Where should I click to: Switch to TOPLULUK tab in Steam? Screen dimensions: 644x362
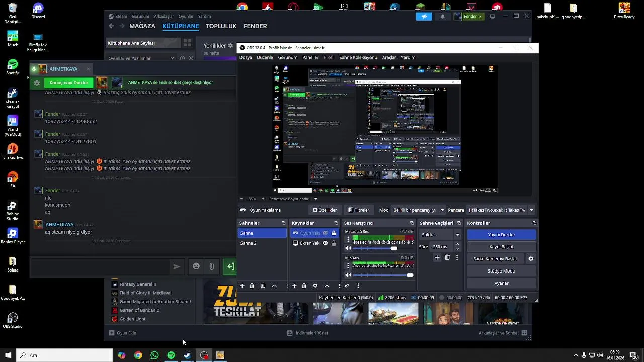pos(221,26)
